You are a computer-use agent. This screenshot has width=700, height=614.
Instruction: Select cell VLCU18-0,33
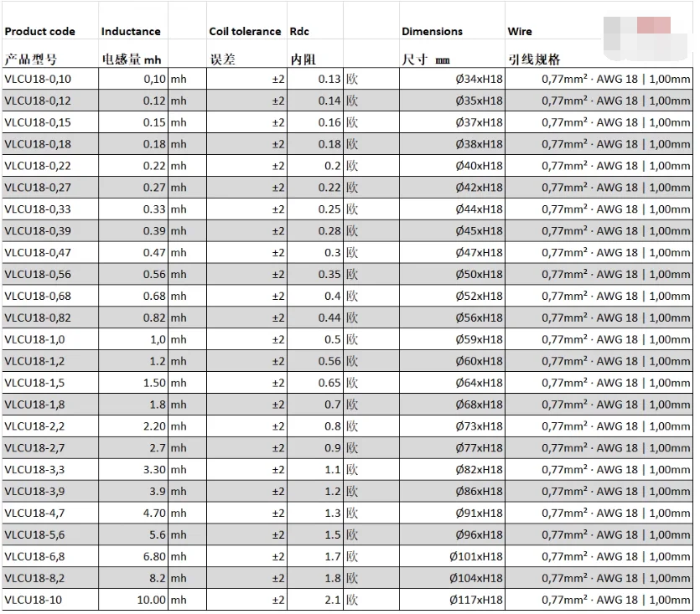click(50, 209)
